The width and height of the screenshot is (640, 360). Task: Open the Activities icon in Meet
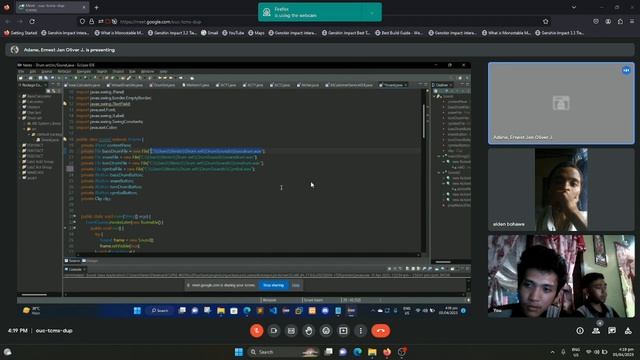pyautogui.click(x=628, y=331)
